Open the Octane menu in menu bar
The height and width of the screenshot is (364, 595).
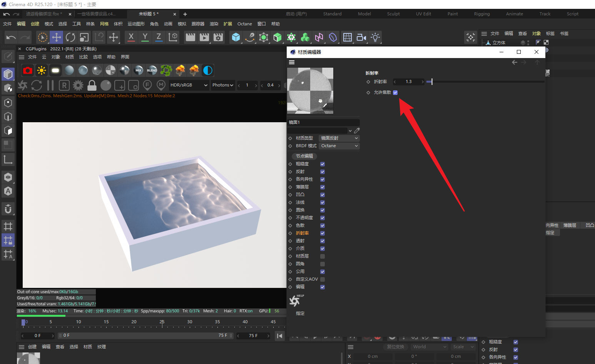click(244, 24)
